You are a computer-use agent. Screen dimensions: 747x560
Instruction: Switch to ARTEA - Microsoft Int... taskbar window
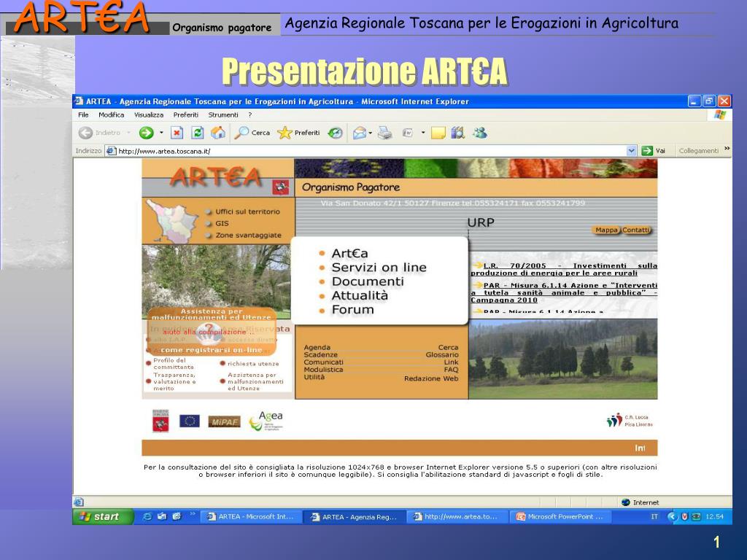[x=252, y=517]
